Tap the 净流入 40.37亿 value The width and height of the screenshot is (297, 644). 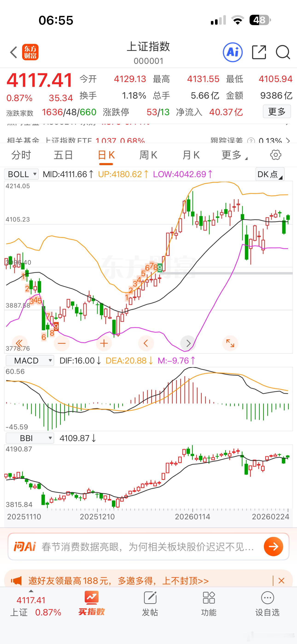(226, 112)
